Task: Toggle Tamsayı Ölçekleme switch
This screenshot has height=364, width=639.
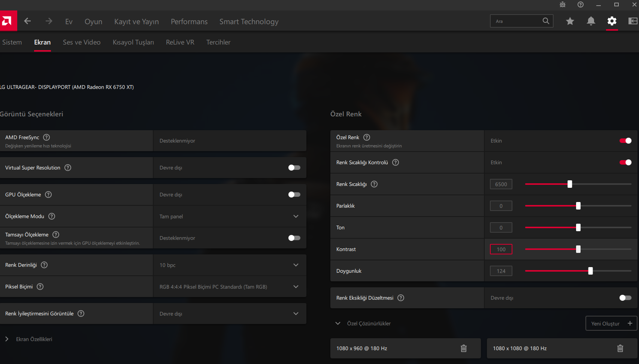Action: click(294, 238)
